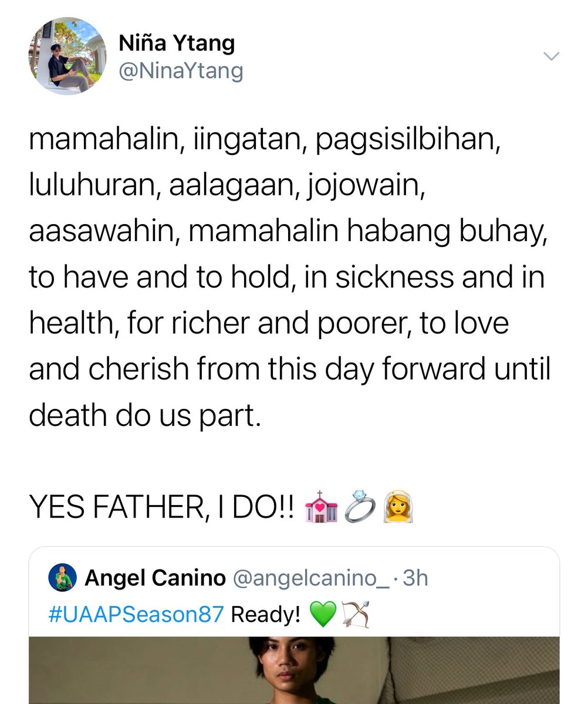Open the quoted tweet's 'Ready!' text

pyautogui.click(x=266, y=615)
